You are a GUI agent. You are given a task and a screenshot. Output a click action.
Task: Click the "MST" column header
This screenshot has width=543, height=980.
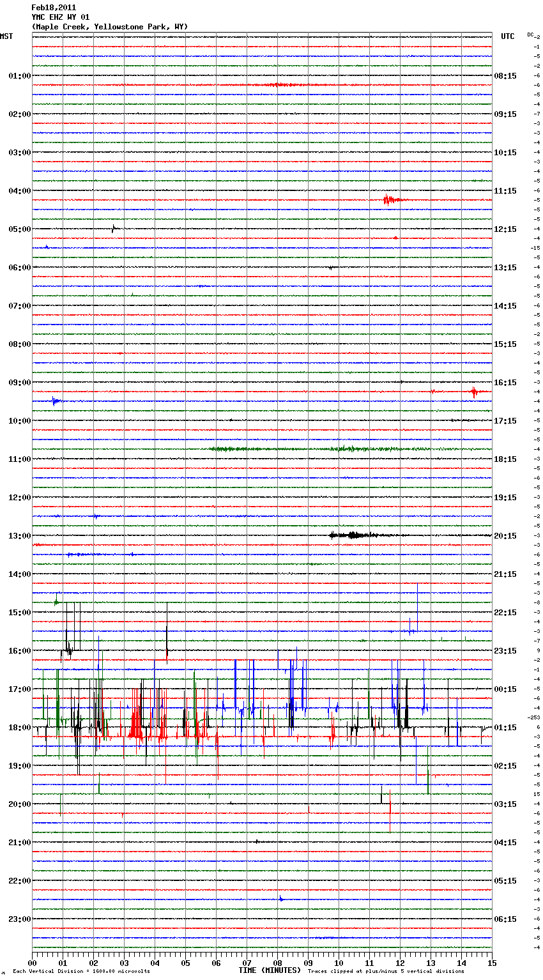pyautogui.click(x=6, y=36)
